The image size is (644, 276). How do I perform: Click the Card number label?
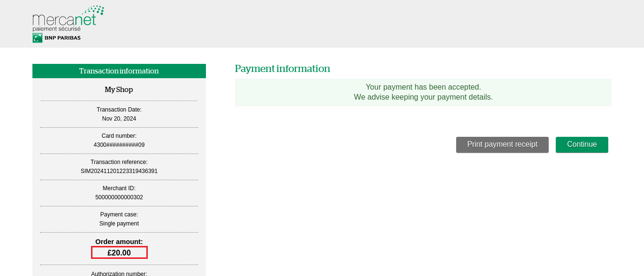click(x=119, y=136)
